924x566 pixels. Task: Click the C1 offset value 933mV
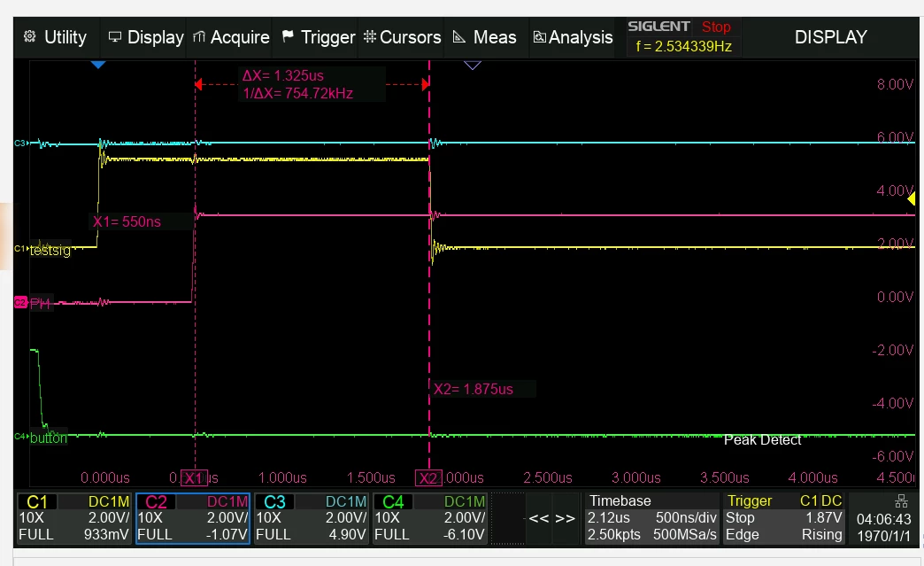tap(106, 535)
